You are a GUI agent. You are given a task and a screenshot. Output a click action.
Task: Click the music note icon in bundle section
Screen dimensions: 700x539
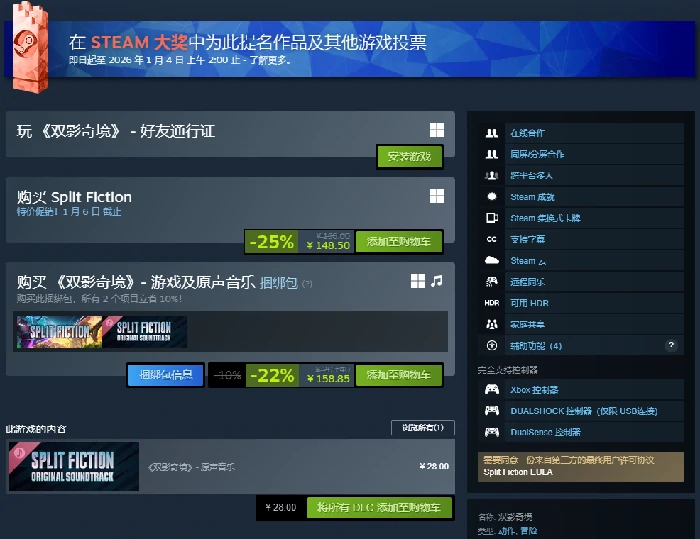[x=437, y=281]
